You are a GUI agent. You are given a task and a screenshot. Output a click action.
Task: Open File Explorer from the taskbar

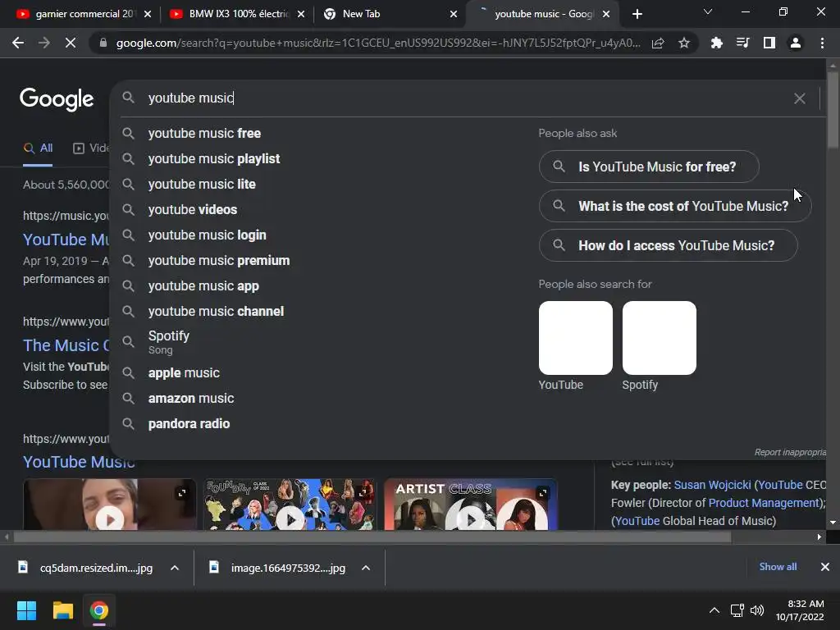(62, 610)
